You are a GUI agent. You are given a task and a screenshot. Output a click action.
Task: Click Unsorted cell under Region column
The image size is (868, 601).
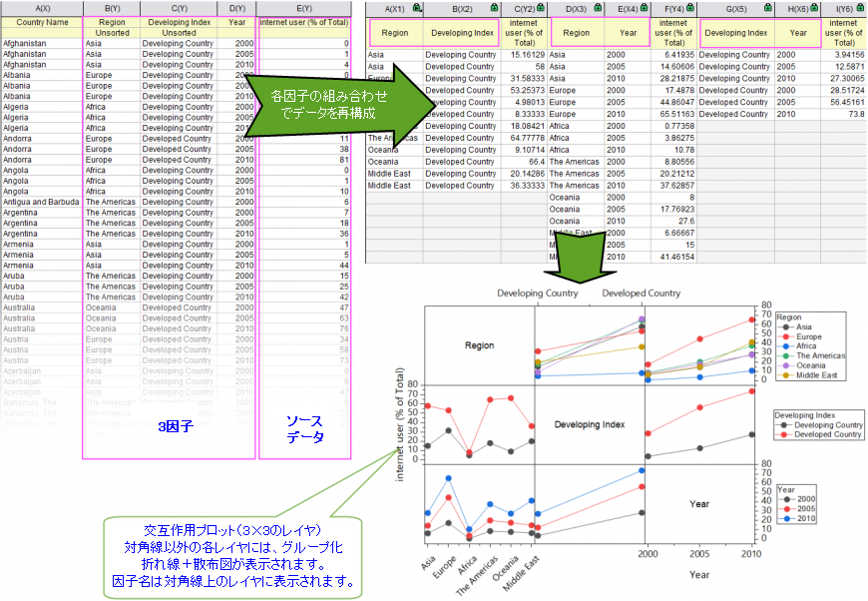point(112,33)
